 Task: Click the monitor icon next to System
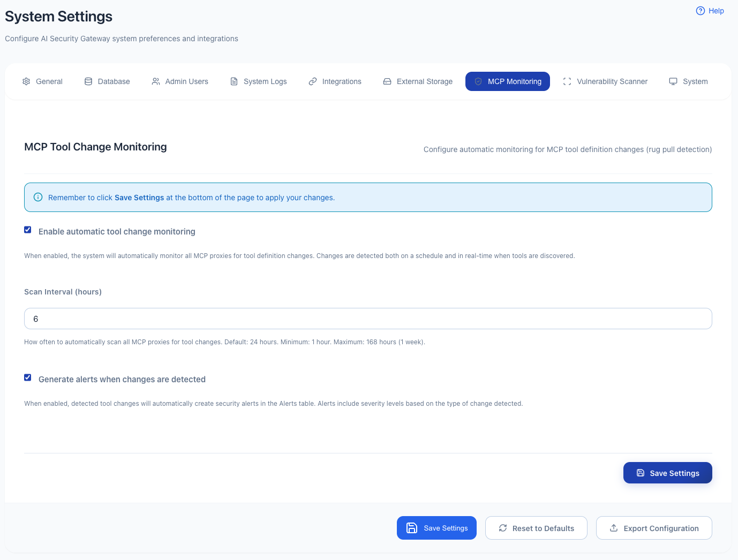click(673, 81)
